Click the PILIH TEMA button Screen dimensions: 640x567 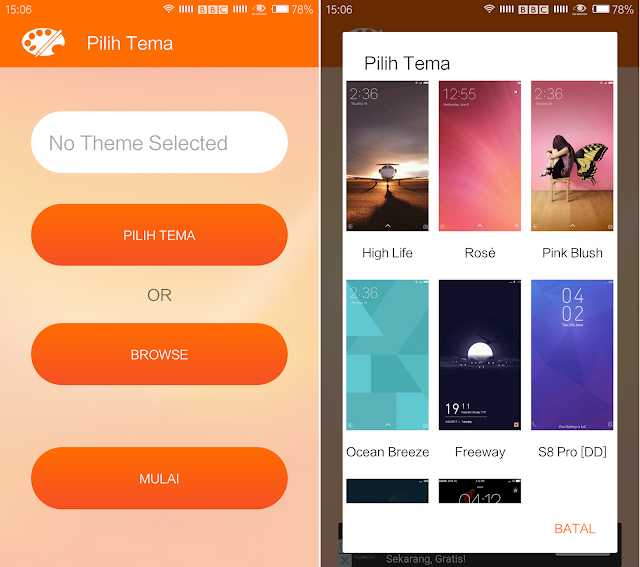159,235
